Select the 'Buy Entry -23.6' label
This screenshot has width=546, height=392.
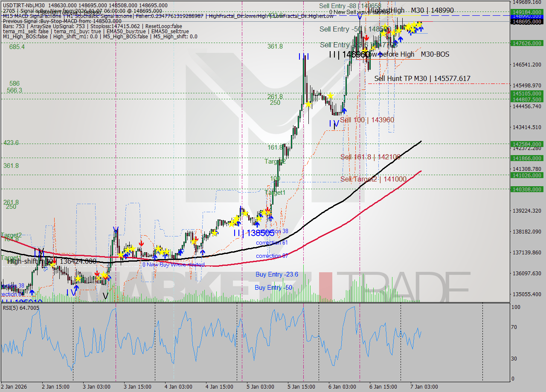click(x=277, y=274)
